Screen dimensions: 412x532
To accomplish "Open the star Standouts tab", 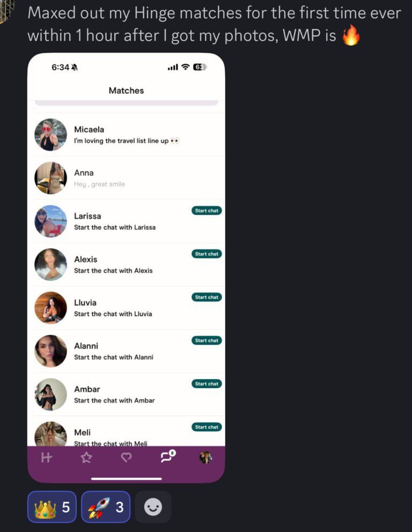I will pyautogui.click(x=86, y=458).
